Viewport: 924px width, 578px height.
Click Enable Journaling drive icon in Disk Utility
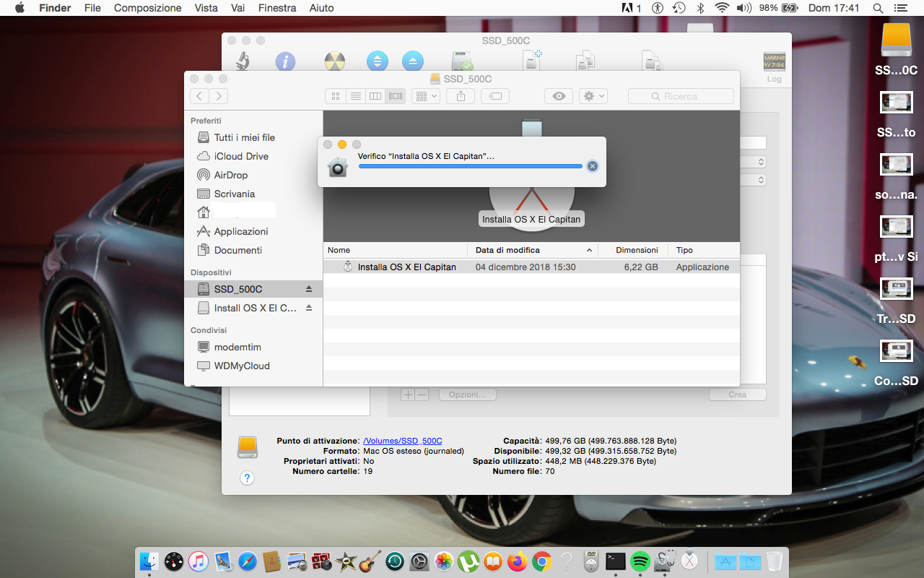tap(462, 61)
